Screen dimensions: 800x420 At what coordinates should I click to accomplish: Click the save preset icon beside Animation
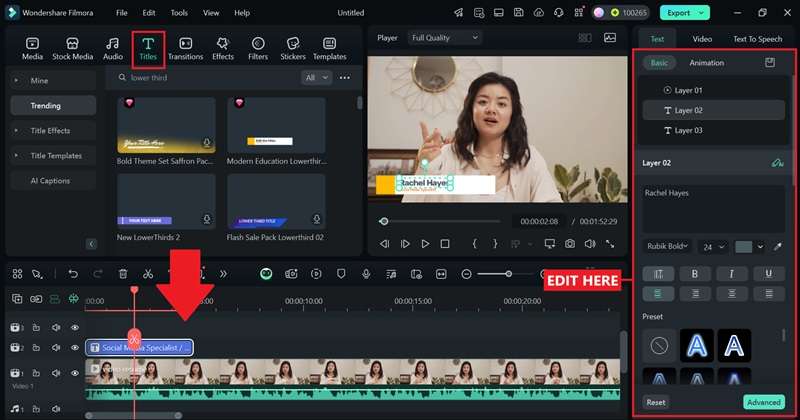point(770,62)
